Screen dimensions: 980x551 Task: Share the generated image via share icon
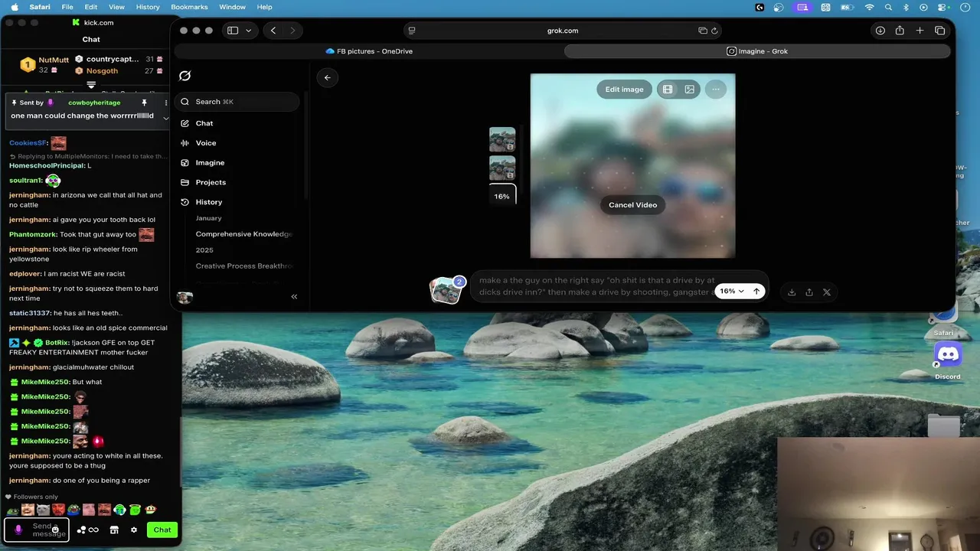809,292
